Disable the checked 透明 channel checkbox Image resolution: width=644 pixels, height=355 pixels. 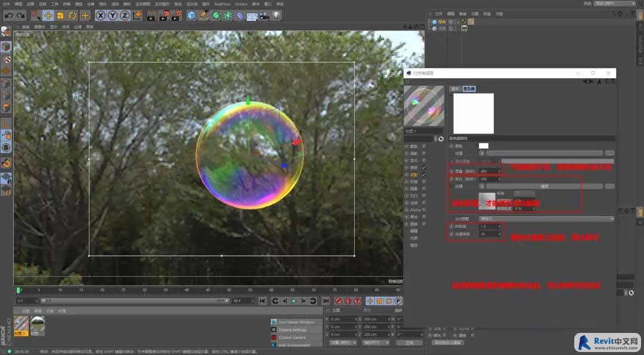pyautogui.click(x=424, y=168)
